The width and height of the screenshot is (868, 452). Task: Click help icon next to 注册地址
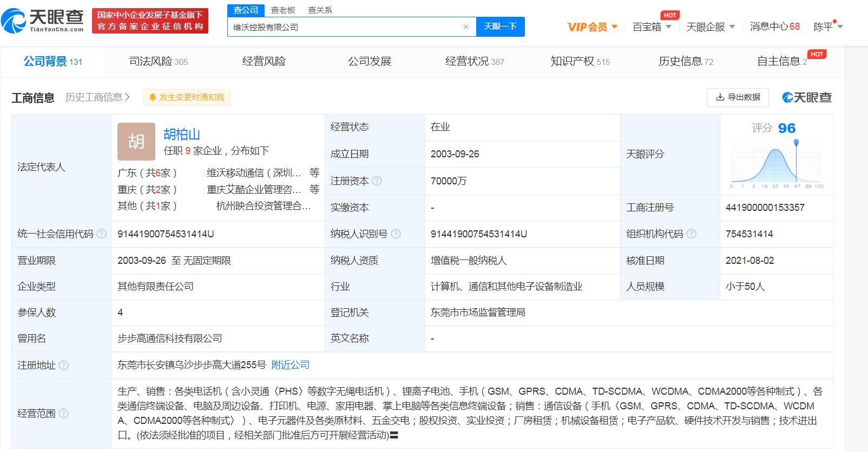coord(63,365)
